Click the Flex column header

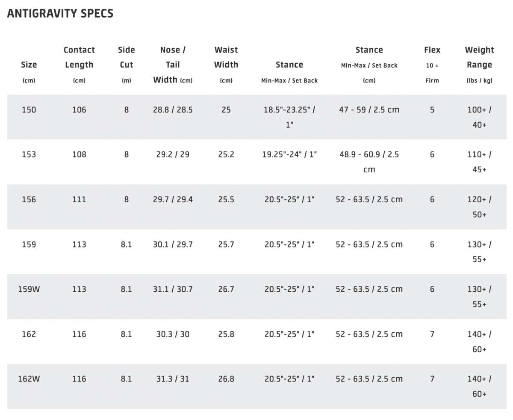432,65
